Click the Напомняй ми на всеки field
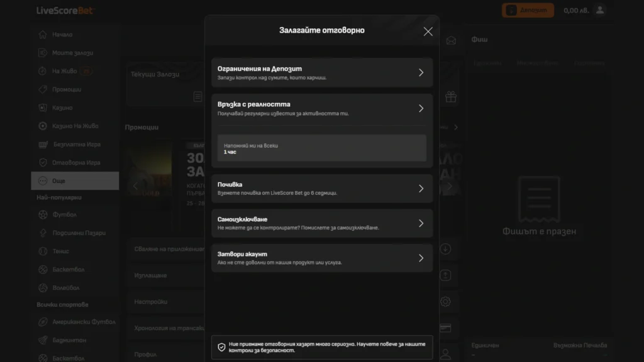The image size is (644, 362). 321,148
